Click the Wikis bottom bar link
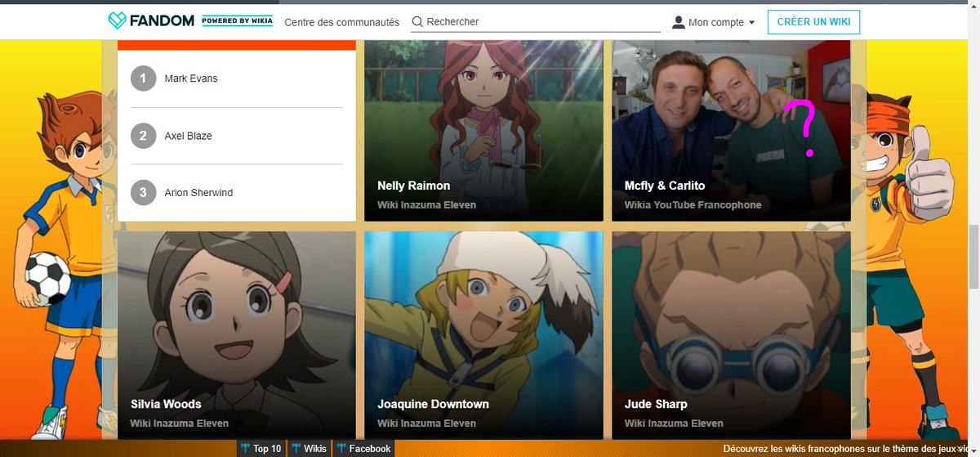The image size is (980, 457). coord(310,448)
